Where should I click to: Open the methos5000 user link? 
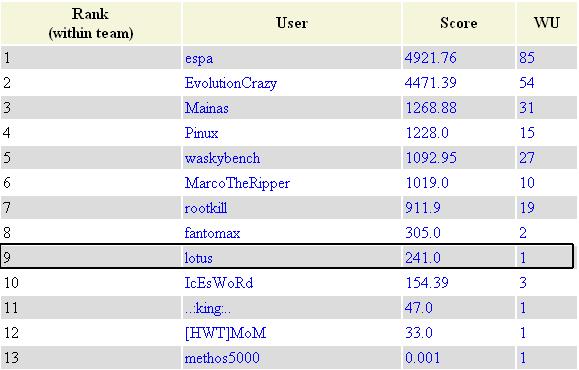point(222,358)
